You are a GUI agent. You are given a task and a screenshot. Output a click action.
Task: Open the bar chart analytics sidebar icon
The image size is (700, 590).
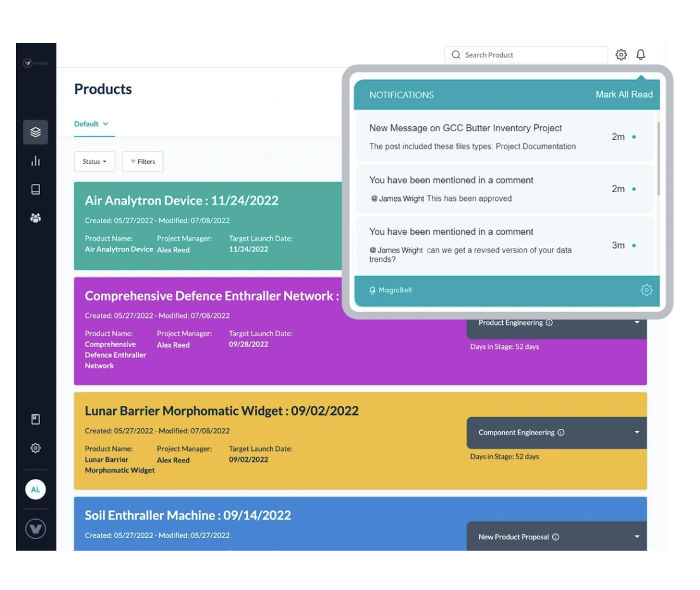pos(36,161)
